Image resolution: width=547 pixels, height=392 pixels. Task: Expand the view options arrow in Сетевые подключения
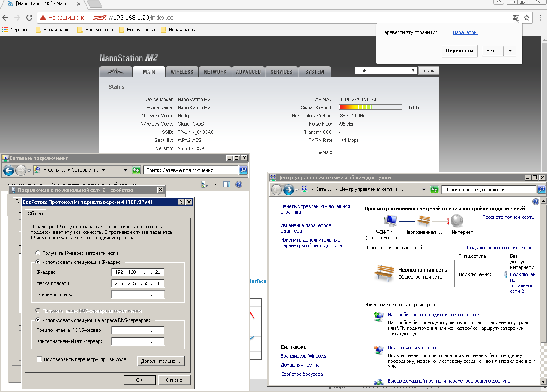click(x=216, y=184)
